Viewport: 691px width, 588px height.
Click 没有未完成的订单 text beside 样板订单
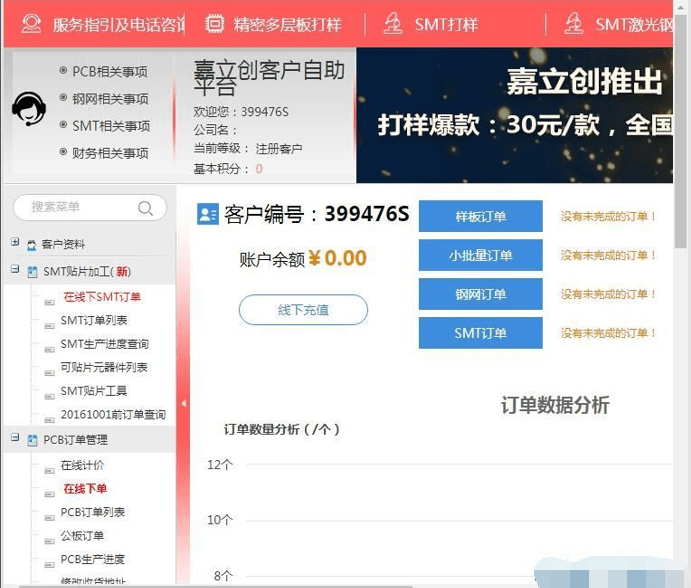pos(609,216)
